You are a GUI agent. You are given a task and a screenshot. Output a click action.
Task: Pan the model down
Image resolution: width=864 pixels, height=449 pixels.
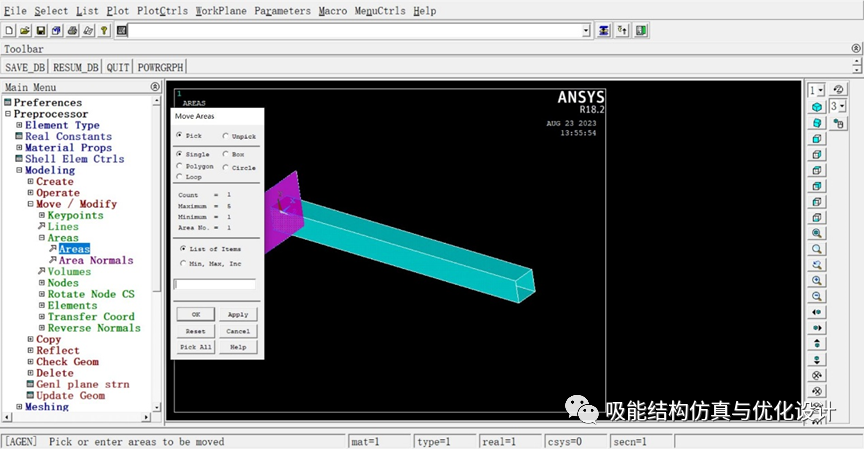817,360
